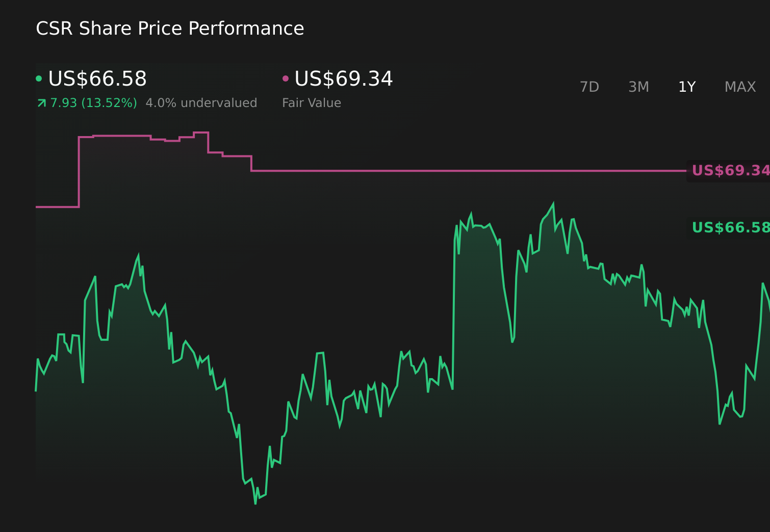Switch chart range to 3M
The image size is (770, 532).
(x=638, y=87)
